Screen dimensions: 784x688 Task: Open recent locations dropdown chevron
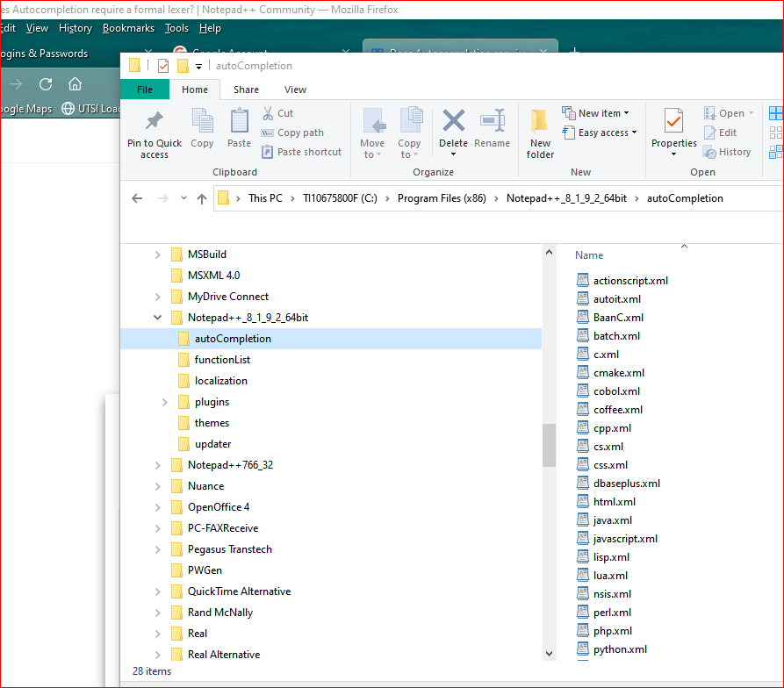click(x=183, y=198)
